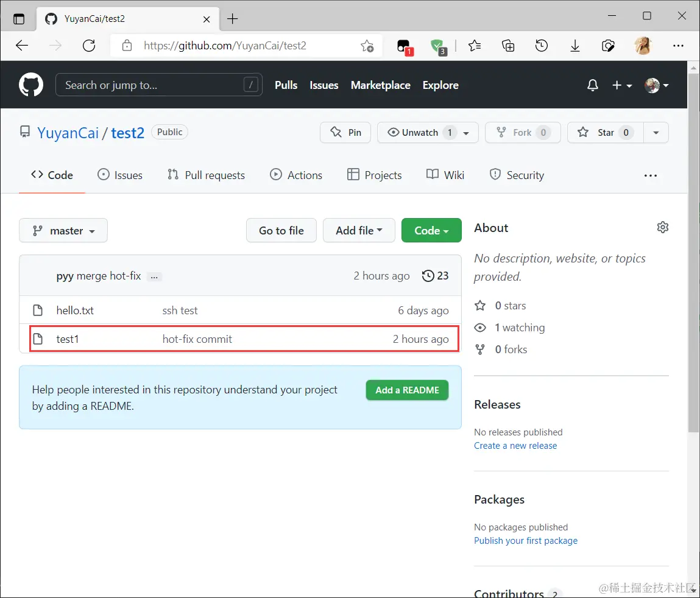The width and height of the screenshot is (700, 598).
Task: Open the browser profile avatar
Action: click(643, 46)
